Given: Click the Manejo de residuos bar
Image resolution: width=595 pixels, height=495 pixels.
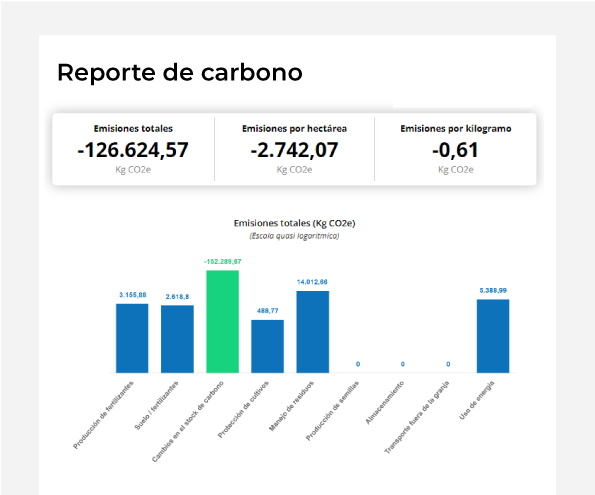Looking at the screenshot, I should 313,332.
